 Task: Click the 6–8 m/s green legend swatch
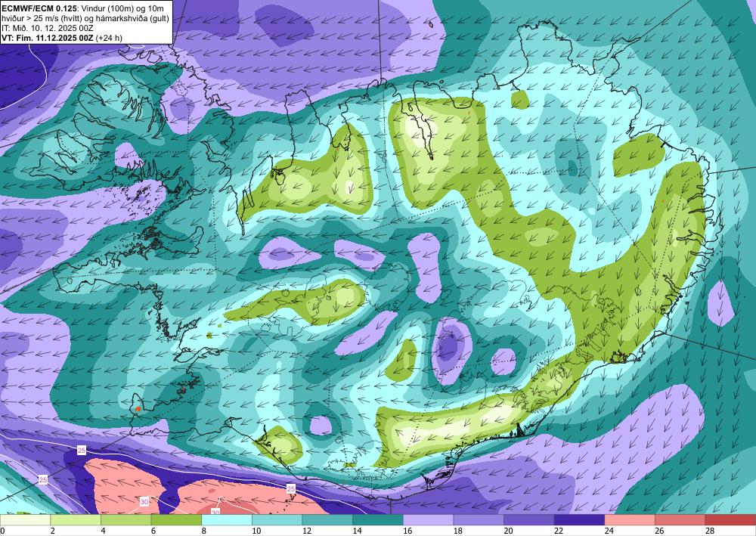tap(176, 520)
